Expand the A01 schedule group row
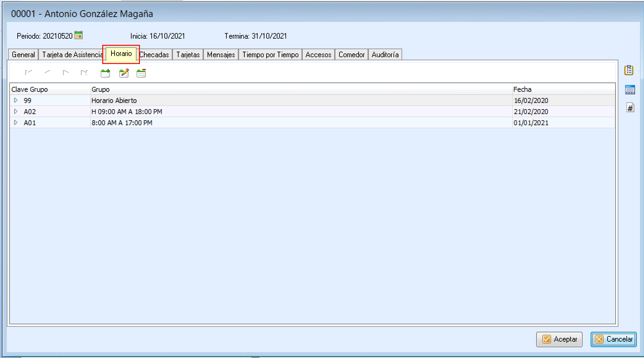 [x=16, y=122]
